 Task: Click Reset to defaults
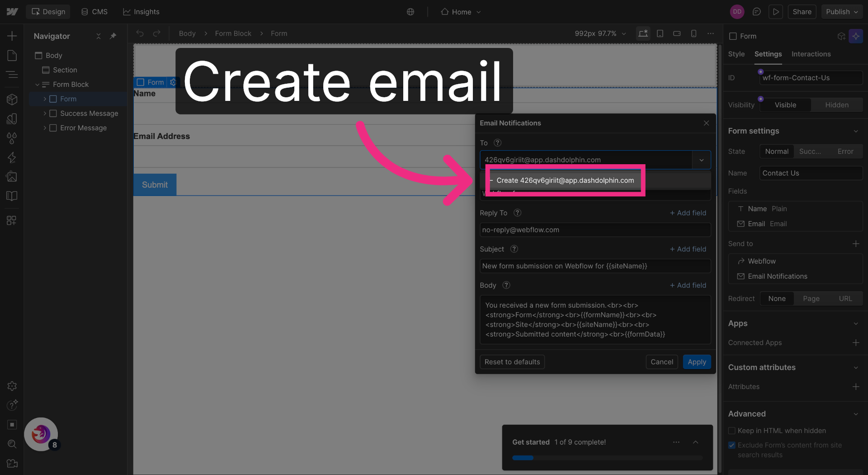512,362
